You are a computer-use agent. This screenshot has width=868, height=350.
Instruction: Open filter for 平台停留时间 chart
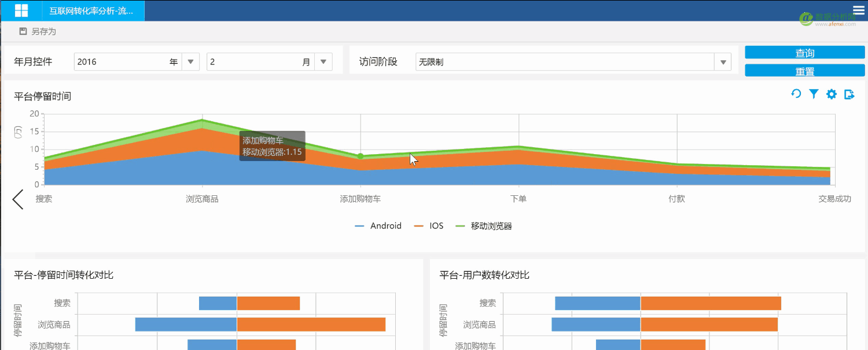pyautogui.click(x=814, y=94)
